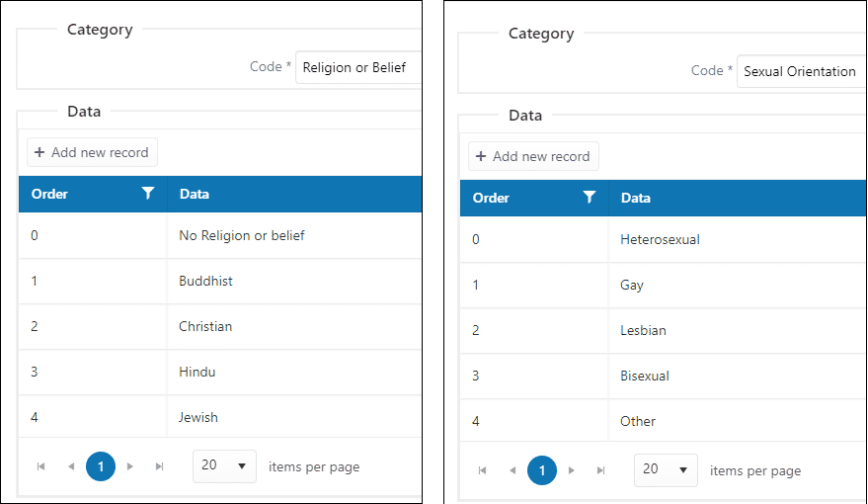Add new record to Sexual Orientation data
Viewport: 868px width, 504px height.
point(533,156)
